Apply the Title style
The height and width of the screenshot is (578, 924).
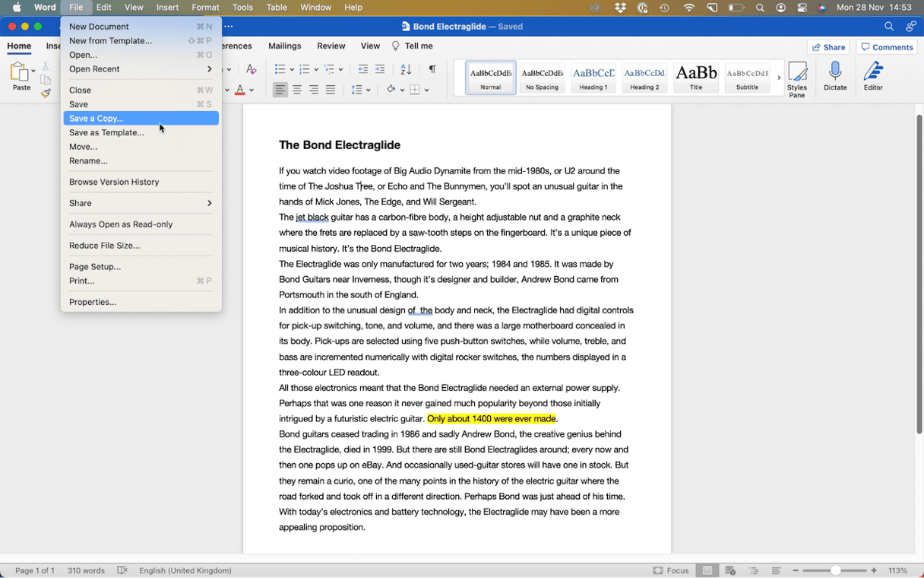click(x=696, y=78)
